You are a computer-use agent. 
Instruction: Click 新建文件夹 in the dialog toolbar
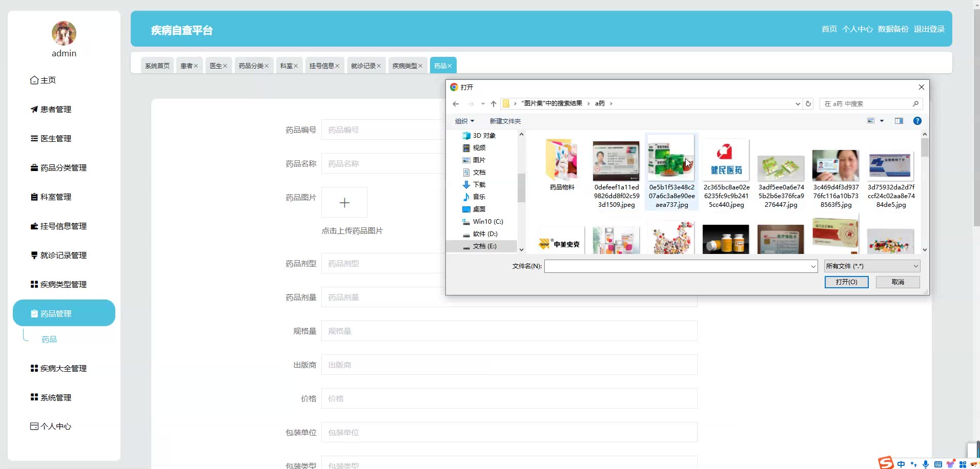[x=505, y=121]
